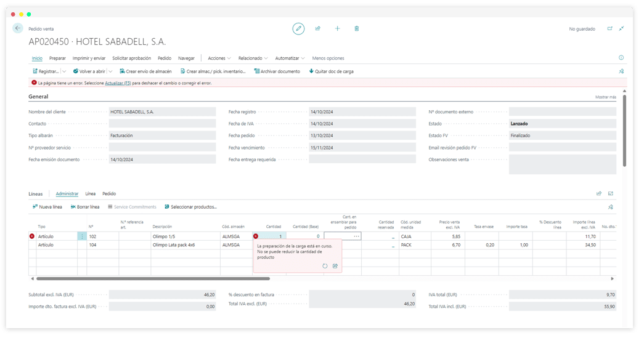Expand the Acciones dropdown menu

(x=219, y=58)
